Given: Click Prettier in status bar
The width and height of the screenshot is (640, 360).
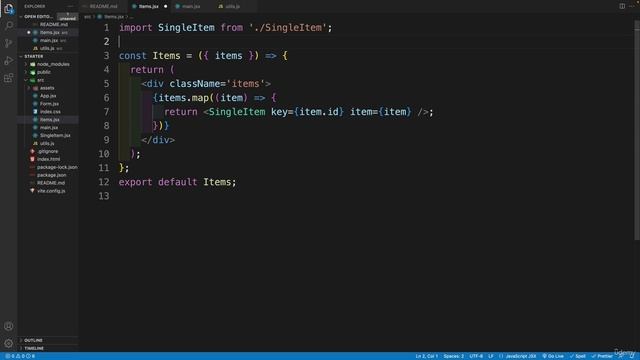Looking at the screenshot, I should [602, 356].
